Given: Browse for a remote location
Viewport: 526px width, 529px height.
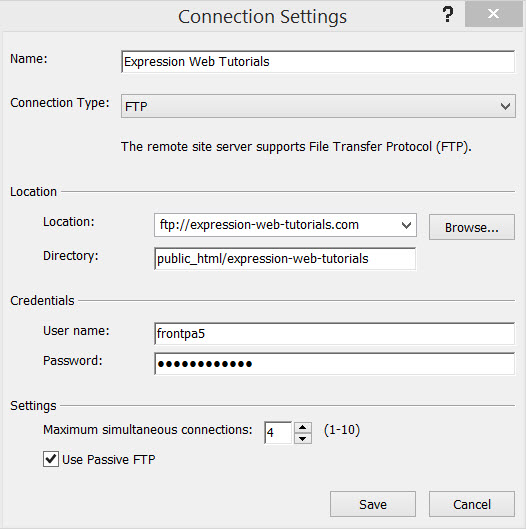Looking at the screenshot, I should [x=472, y=227].
